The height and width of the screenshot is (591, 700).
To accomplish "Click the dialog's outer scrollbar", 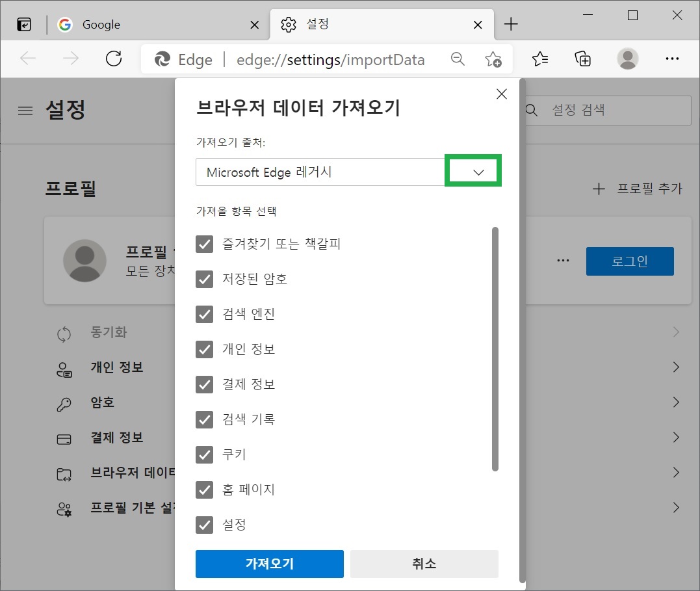I will (x=523, y=332).
